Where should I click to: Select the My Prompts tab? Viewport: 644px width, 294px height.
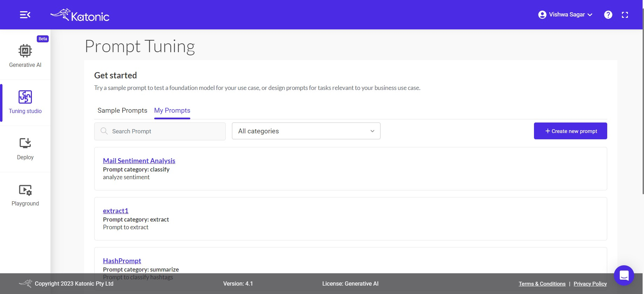(172, 111)
